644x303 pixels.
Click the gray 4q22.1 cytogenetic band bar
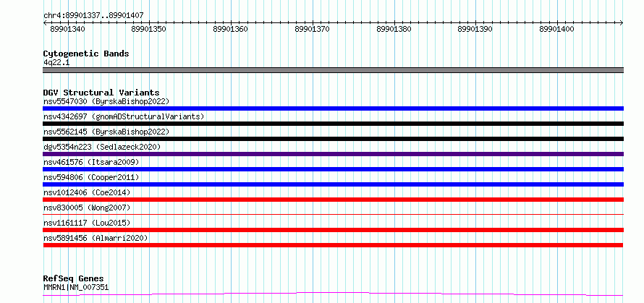333,70
